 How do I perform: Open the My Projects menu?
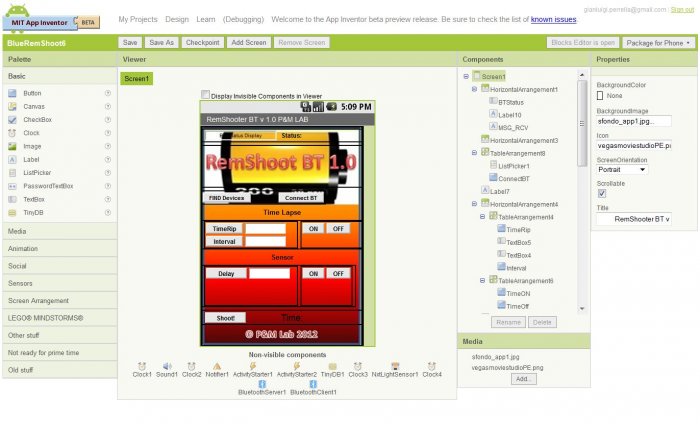[138, 20]
